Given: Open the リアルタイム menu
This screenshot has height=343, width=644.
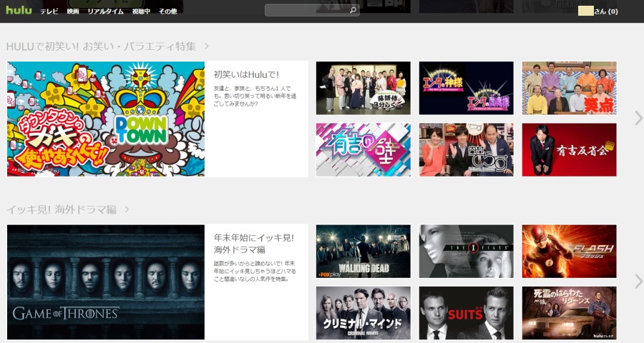Looking at the screenshot, I should click(x=106, y=11).
